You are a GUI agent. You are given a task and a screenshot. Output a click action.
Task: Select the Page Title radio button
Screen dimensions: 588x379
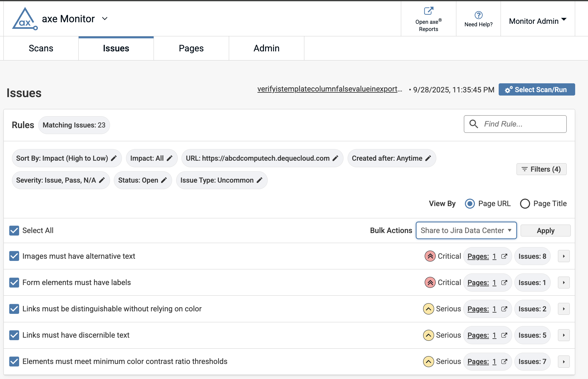click(525, 204)
